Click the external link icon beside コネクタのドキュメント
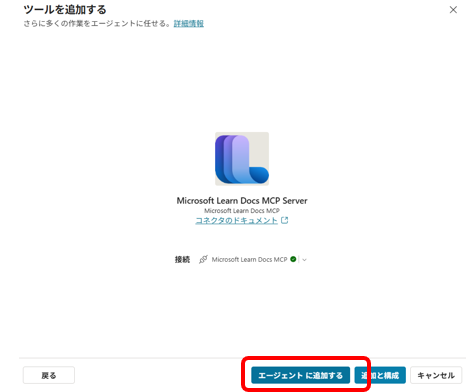The image size is (466, 392). point(285,220)
